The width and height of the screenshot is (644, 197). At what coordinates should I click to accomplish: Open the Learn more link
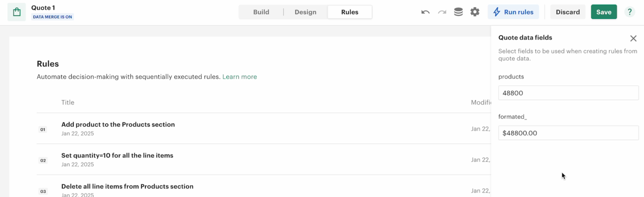click(x=240, y=77)
